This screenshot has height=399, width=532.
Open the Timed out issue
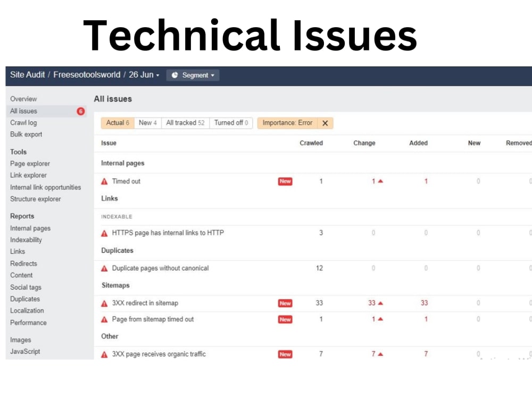click(x=126, y=181)
